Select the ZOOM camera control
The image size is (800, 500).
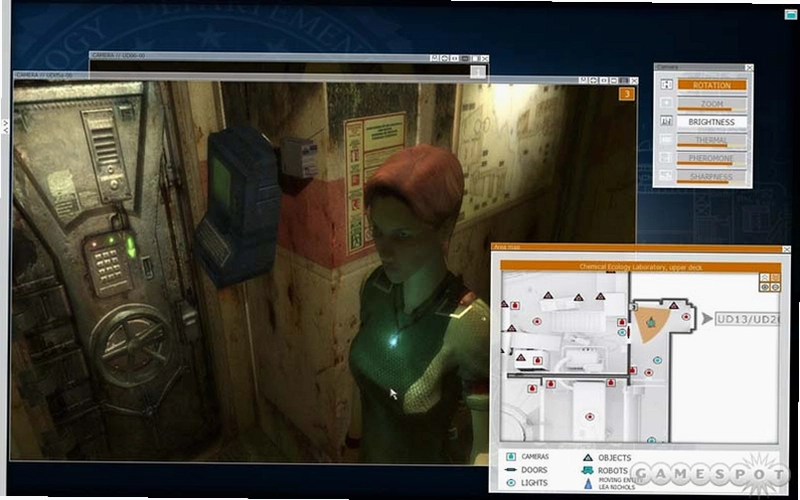pos(712,104)
